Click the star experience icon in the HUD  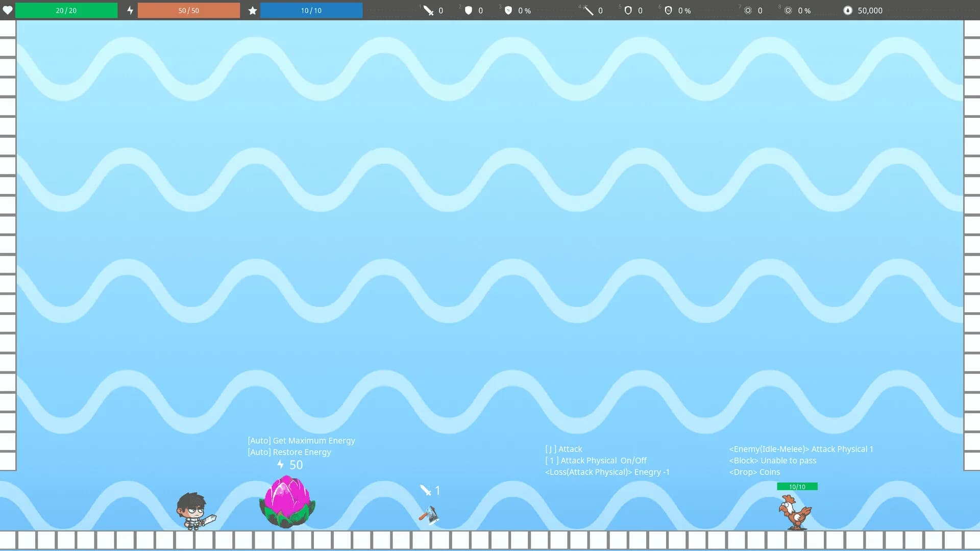coord(252,10)
